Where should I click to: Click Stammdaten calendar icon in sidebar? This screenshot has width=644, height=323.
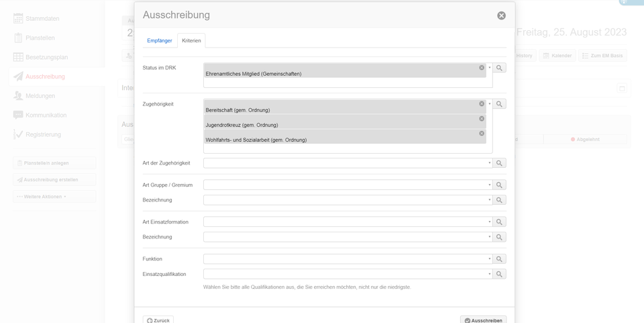18,19
